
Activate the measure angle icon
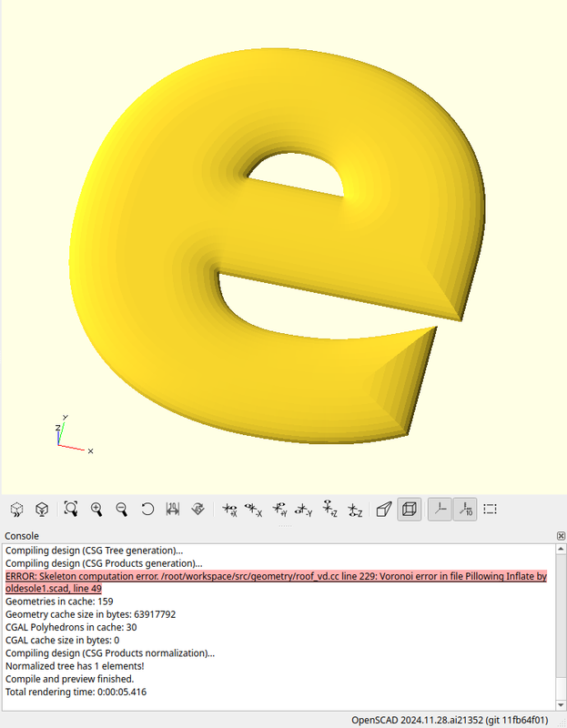[x=197, y=510]
